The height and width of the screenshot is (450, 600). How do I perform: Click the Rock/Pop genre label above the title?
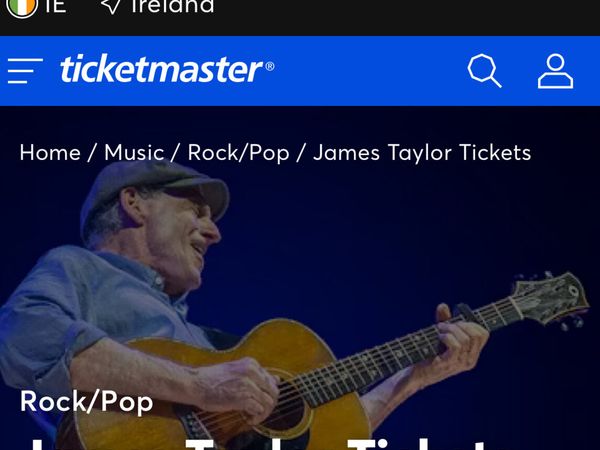(x=86, y=402)
